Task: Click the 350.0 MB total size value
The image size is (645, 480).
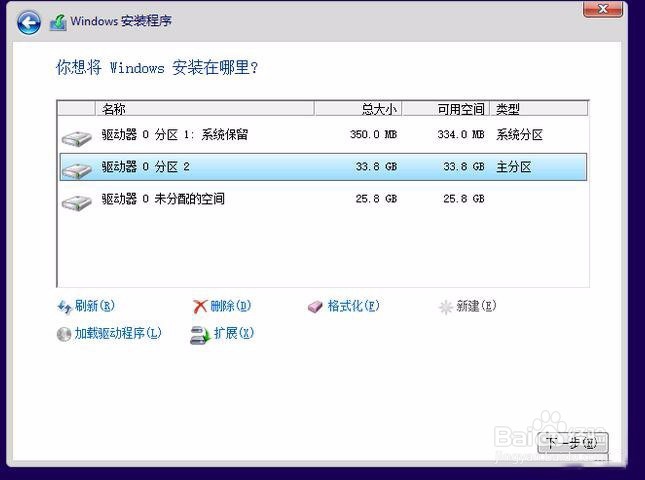Action: [x=374, y=134]
